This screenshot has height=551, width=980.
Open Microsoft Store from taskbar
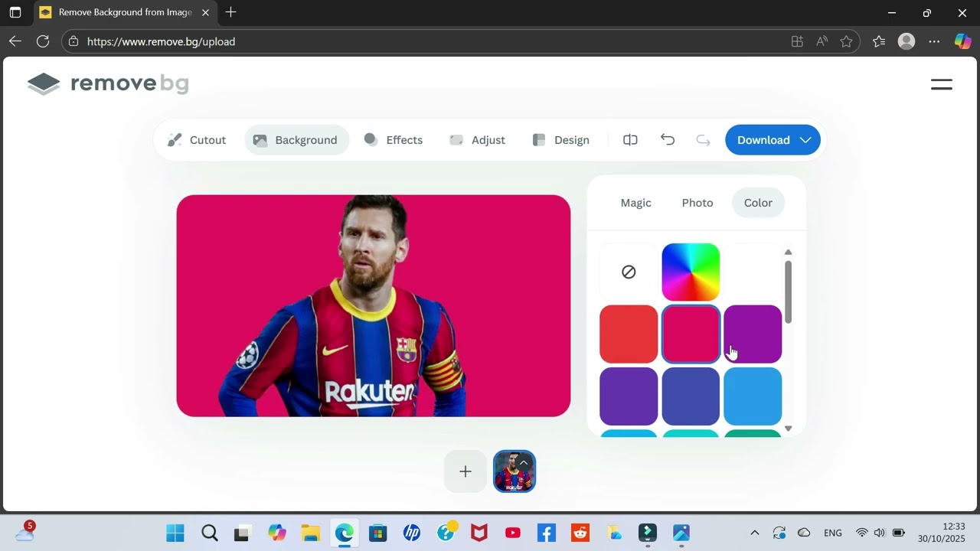point(377,533)
